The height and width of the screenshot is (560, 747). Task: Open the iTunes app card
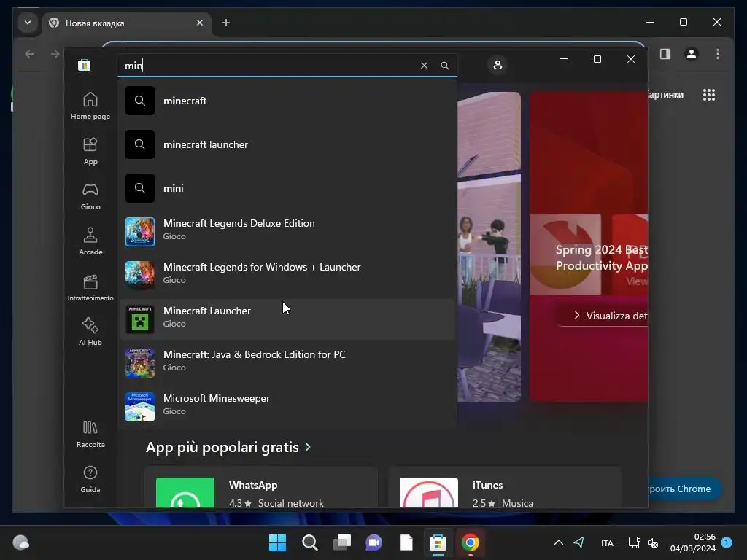(x=505, y=487)
